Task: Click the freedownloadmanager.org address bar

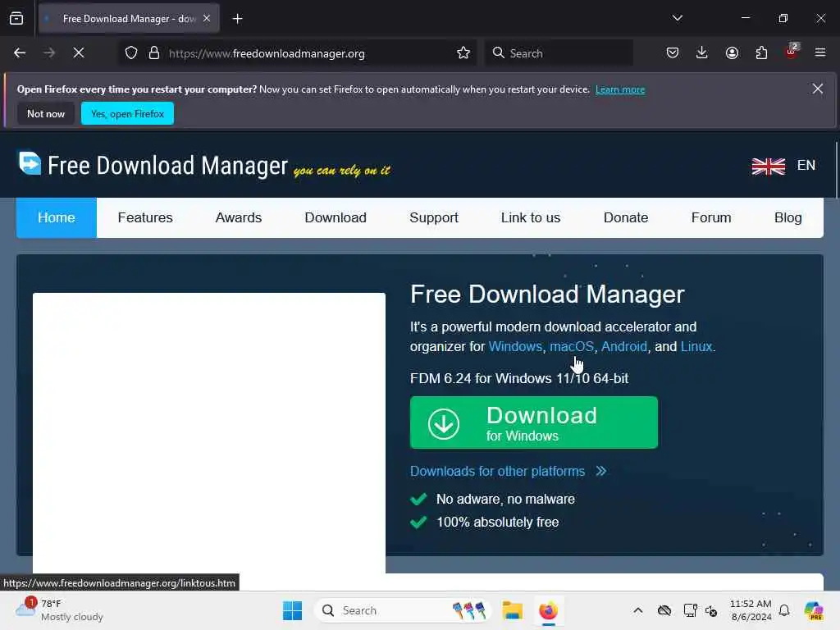Action: (x=297, y=53)
